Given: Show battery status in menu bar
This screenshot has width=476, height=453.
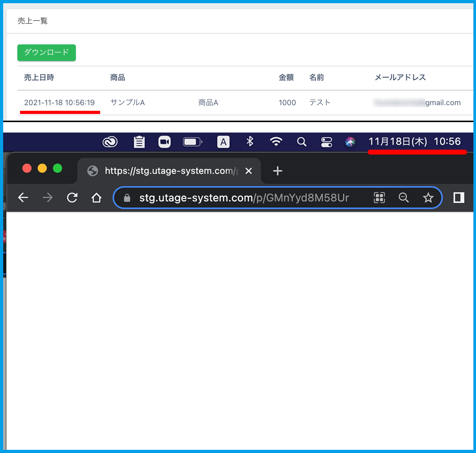Looking at the screenshot, I should pyautogui.click(x=192, y=142).
